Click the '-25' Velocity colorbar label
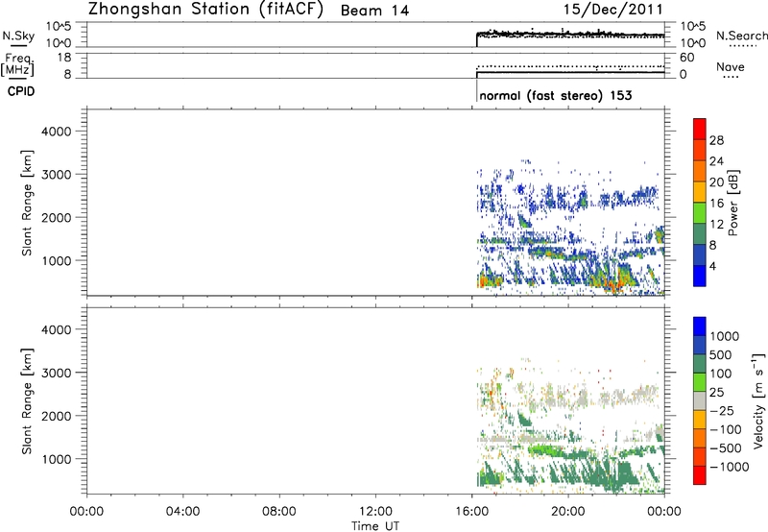Viewport: 768px width, 532px height. (722, 411)
